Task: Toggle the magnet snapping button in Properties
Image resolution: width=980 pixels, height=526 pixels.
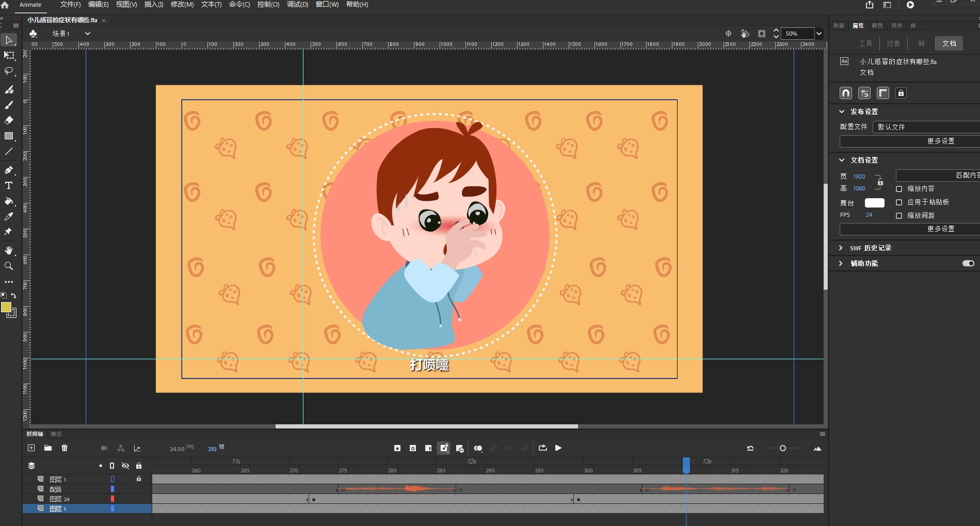Action: [846, 93]
